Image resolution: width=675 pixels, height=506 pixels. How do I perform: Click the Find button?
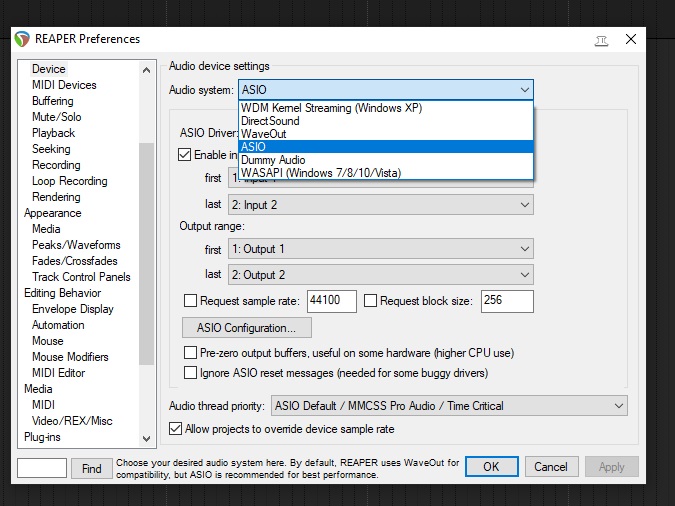tap(91, 468)
